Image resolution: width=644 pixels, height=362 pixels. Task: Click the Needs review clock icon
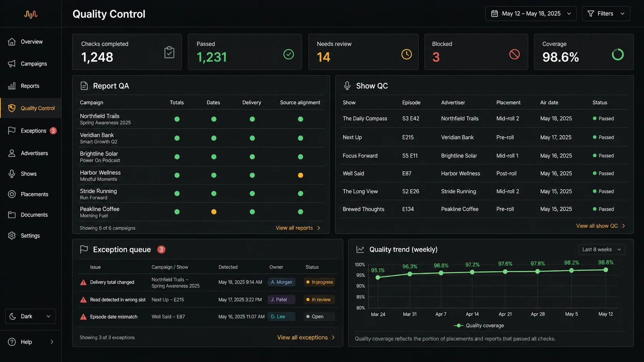point(406,54)
